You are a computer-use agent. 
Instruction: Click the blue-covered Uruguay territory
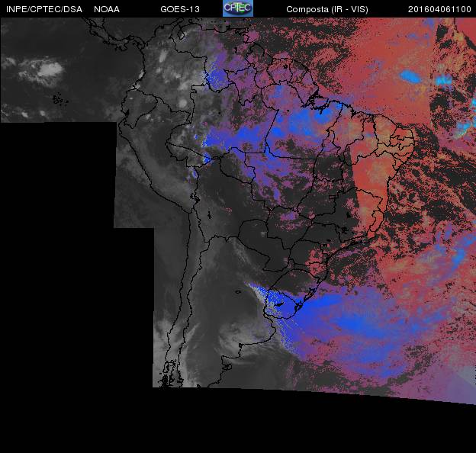point(281,304)
